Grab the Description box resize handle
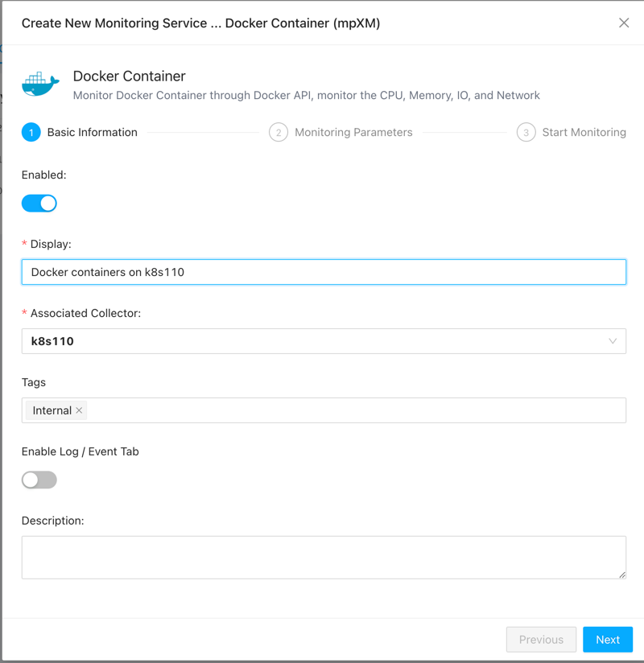The width and height of the screenshot is (644, 663). click(622, 574)
